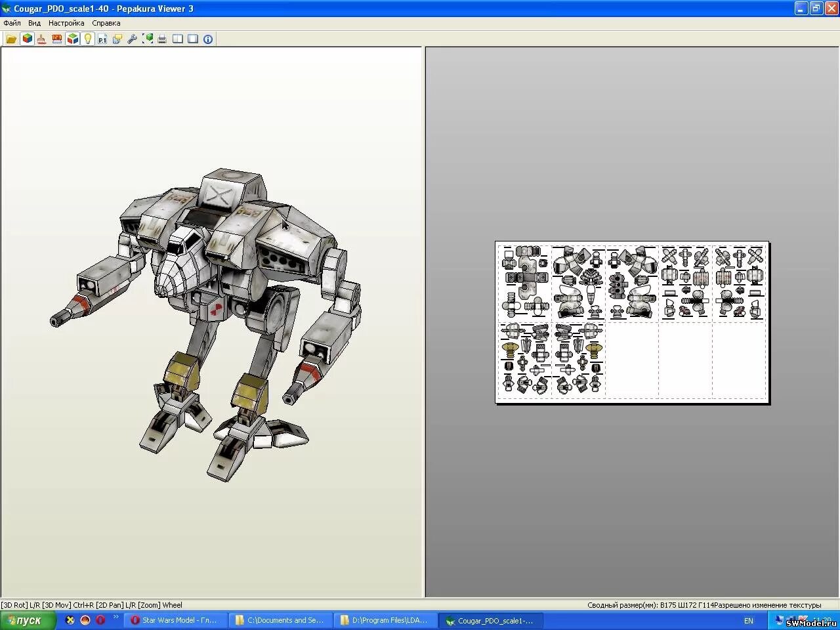The width and height of the screenshot is (840, 630).
Task: Open the Справка menu
Action: (106, 23)
